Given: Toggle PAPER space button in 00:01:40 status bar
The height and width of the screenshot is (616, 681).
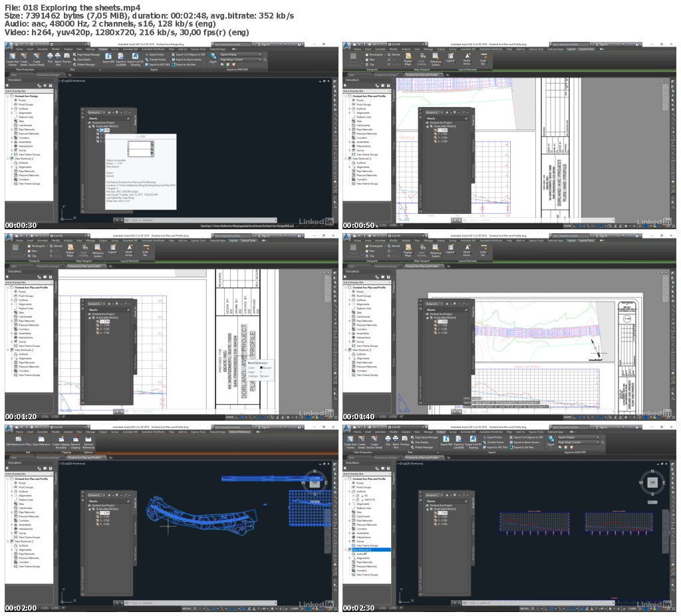Looking at the screenshot, I should (568, 417).
